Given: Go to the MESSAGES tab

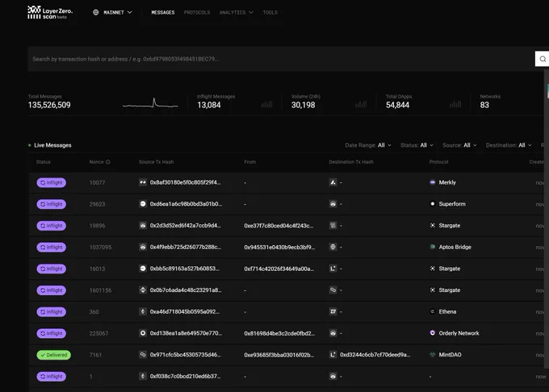Looking at the screenshot, I should click(x=163, y=12).
